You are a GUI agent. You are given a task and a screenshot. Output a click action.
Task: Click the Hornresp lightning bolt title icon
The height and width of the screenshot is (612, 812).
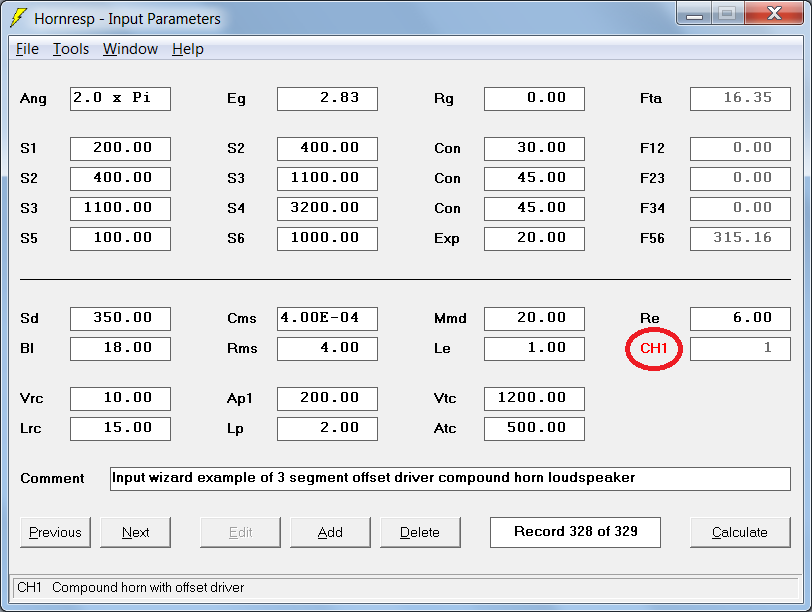[18, 18]
